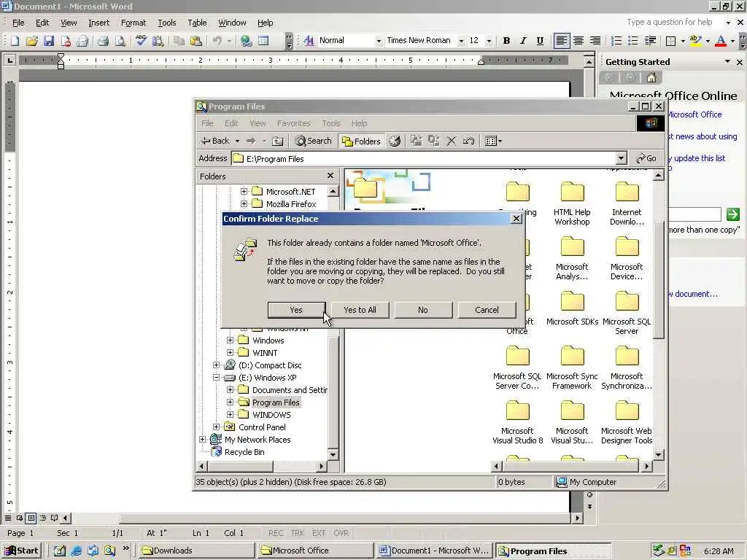This screenshot has width=747, height=560.
Task: Click the New Blank Document icon in Word
Action: (x=15, y=41)
